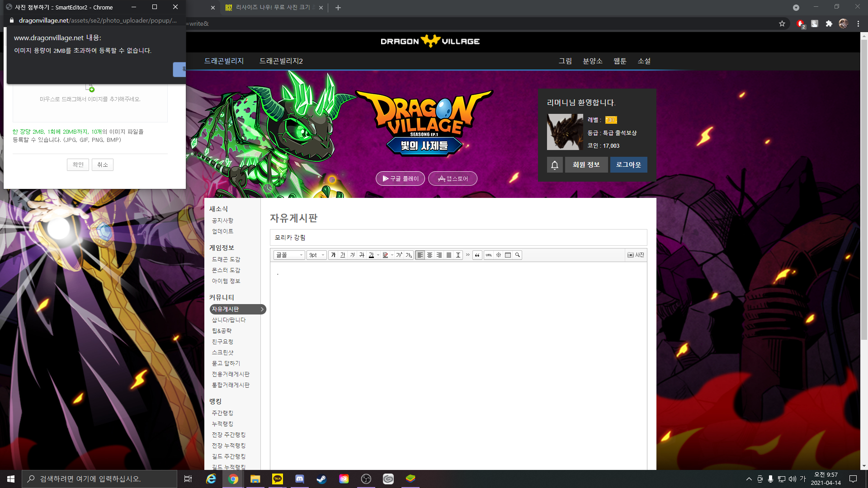Open the Chrome three-dot menu
The width and height of the screenshot is (868, 488).
click(x=858, y=23)
